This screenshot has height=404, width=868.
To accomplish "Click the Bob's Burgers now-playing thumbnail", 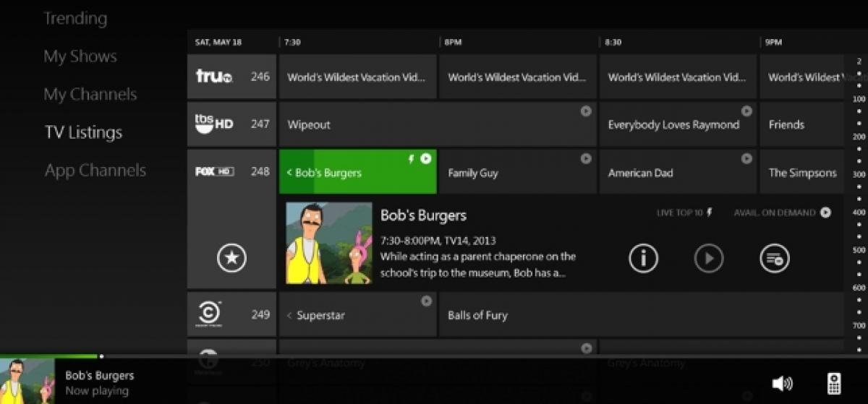I will coord(27,381).
